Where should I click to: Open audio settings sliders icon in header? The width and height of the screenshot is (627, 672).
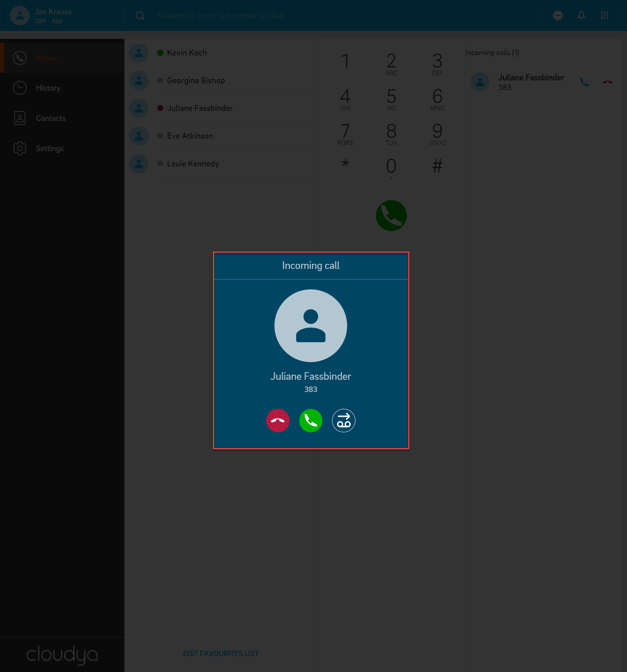click(604, 15)
